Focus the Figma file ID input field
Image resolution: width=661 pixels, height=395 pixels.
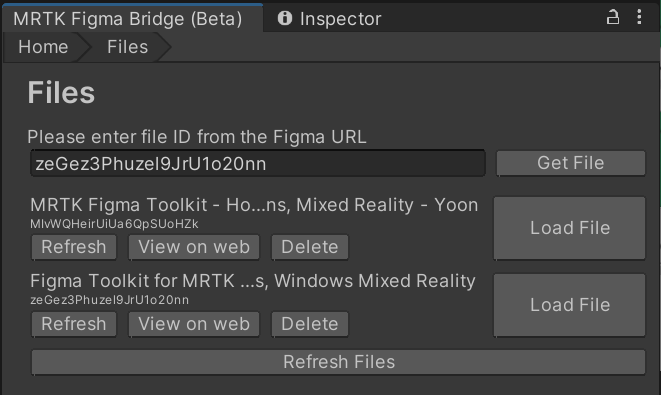(x=258, y=163)
